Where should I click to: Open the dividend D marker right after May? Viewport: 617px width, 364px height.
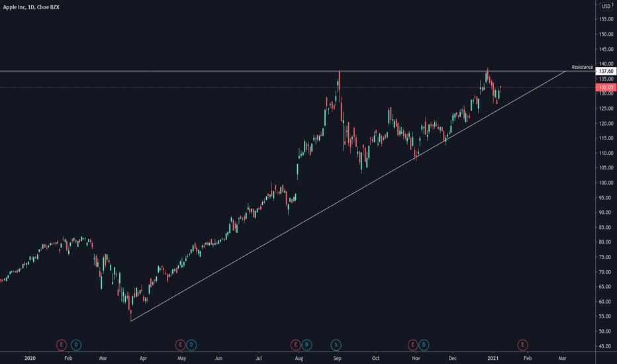(x=191, y=345)
